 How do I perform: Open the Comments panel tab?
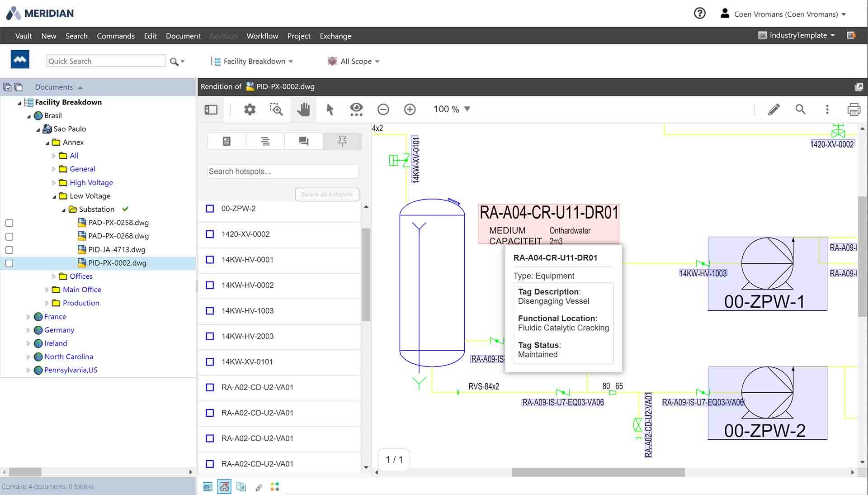(303, 141)
